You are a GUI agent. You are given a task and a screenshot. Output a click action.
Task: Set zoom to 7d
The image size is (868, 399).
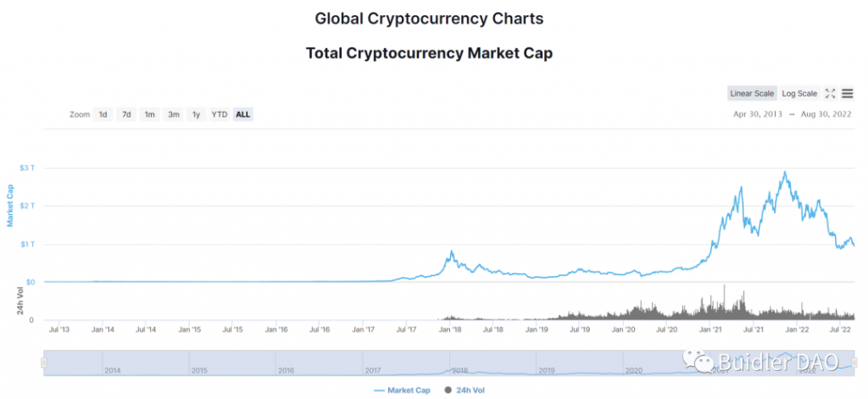click(x=126, y=114)
